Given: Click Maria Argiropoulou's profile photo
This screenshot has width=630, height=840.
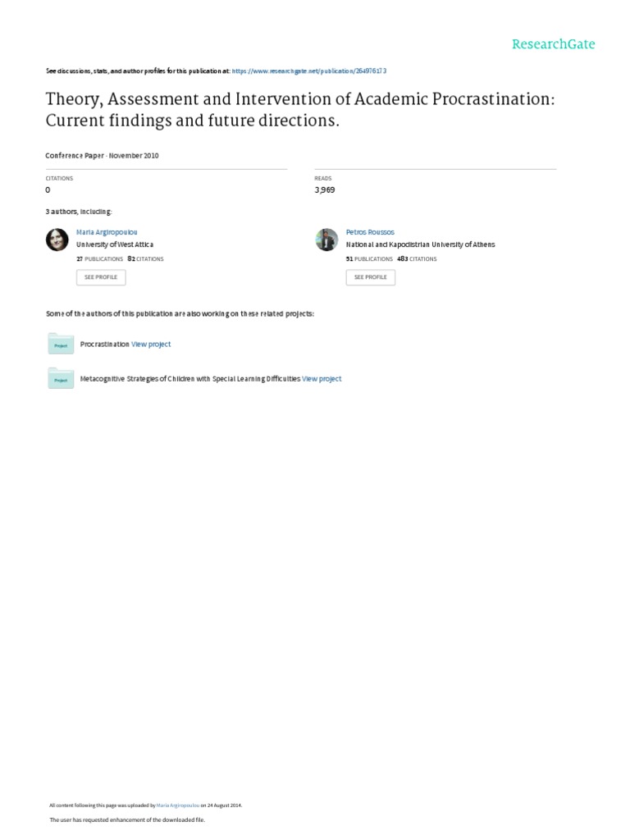Looking at the screenshot, I should 57,239.
